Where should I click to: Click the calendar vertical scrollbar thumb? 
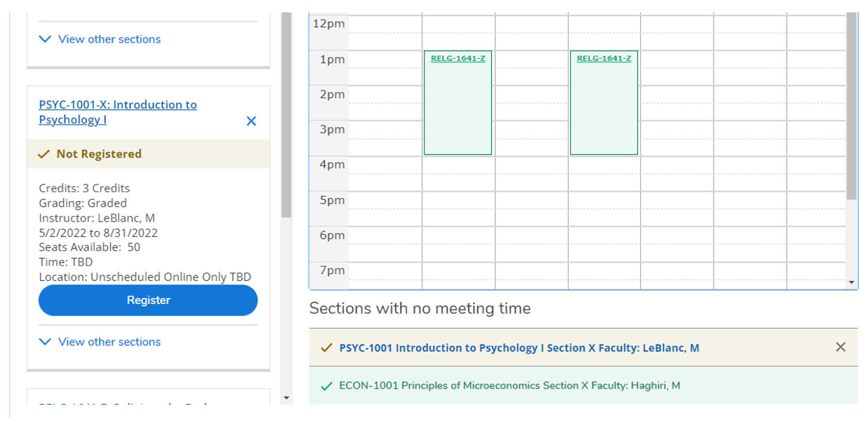[851, 106]
